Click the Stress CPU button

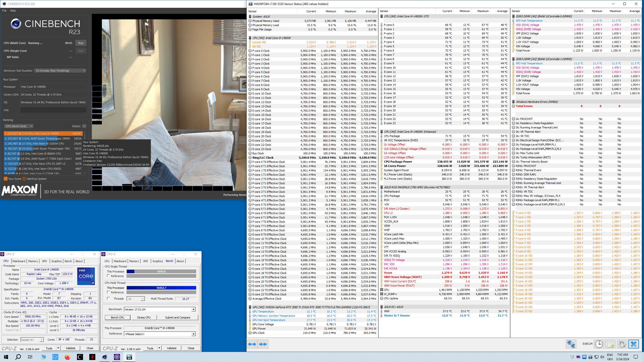(144, 318)
